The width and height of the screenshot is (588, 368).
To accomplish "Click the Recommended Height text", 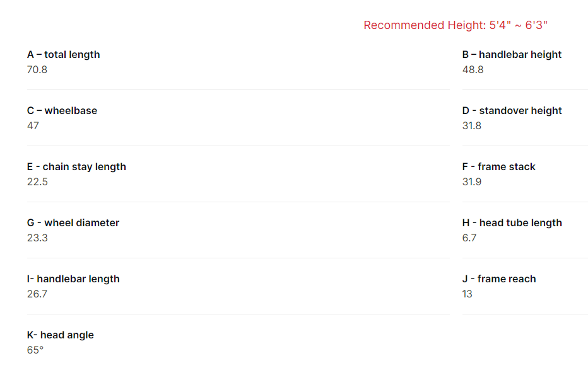I will pos(456,25).
